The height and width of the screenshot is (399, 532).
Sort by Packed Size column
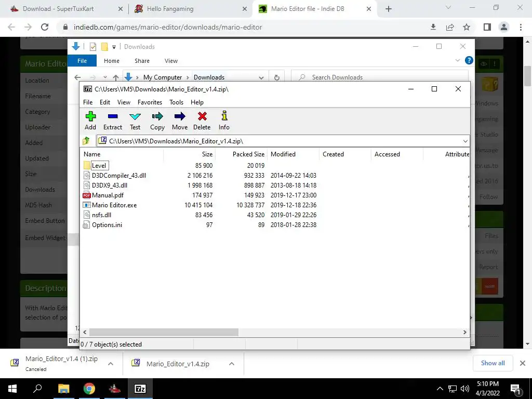tap(241, 154)
